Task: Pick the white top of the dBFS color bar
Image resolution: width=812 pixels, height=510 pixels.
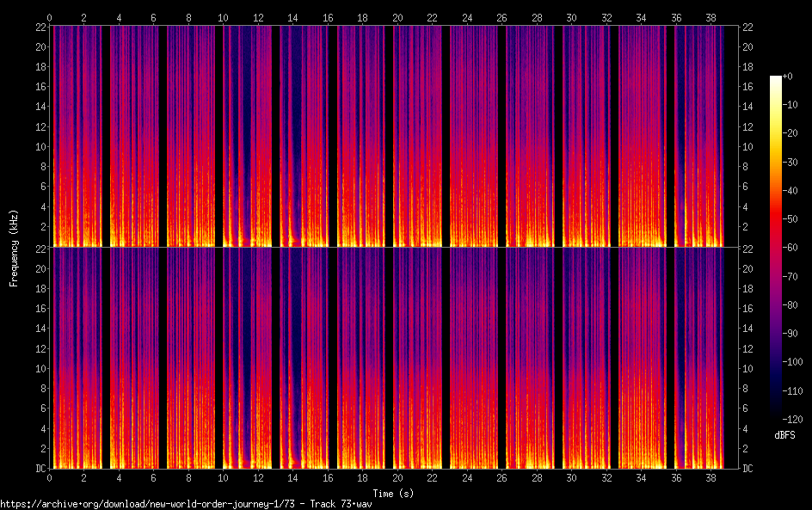Action: 776,80
